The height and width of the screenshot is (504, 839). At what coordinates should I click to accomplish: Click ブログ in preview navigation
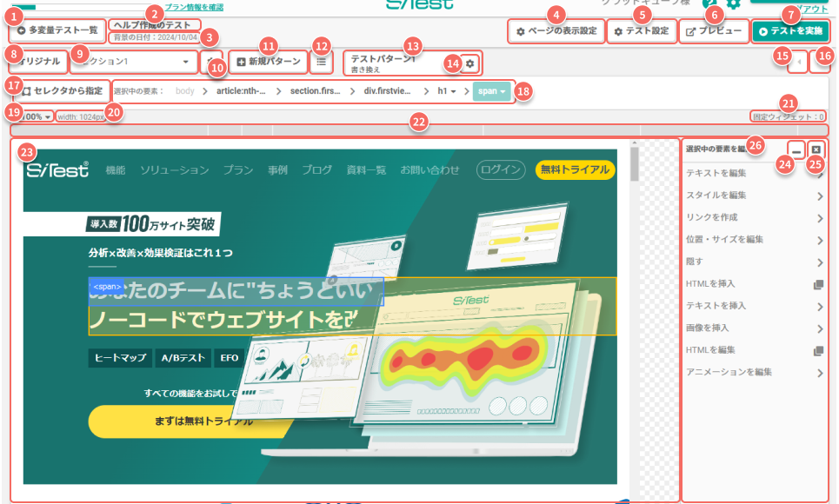coord(316,170)
